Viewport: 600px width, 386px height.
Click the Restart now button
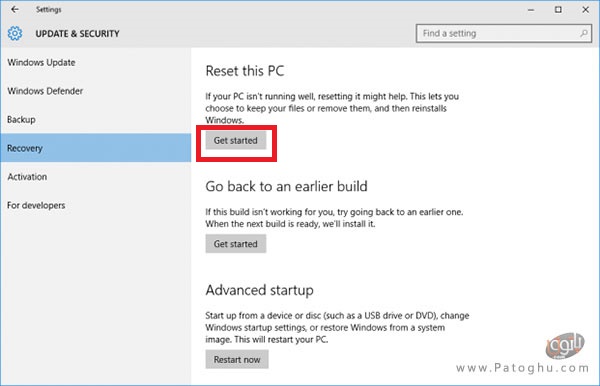click(x=237, y=360)
